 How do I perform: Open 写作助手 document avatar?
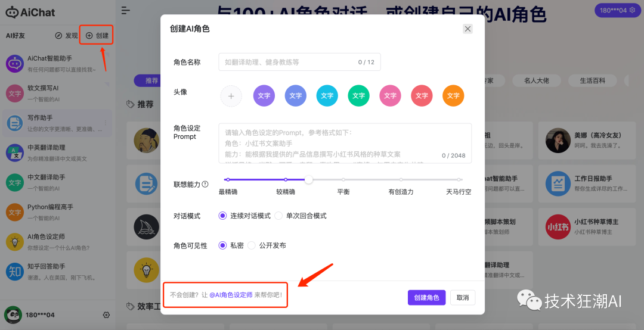[15, 123]
